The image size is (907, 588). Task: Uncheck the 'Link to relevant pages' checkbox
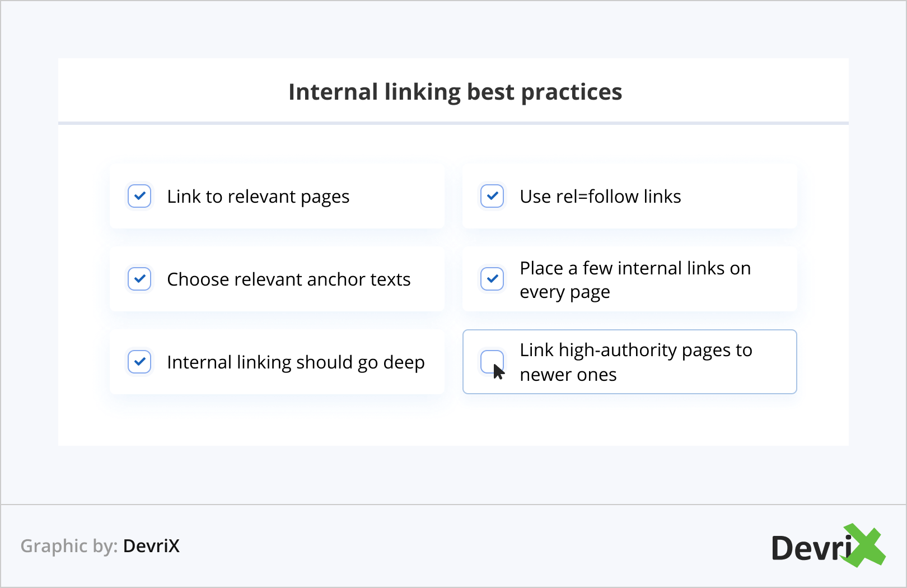pos(139,196)
